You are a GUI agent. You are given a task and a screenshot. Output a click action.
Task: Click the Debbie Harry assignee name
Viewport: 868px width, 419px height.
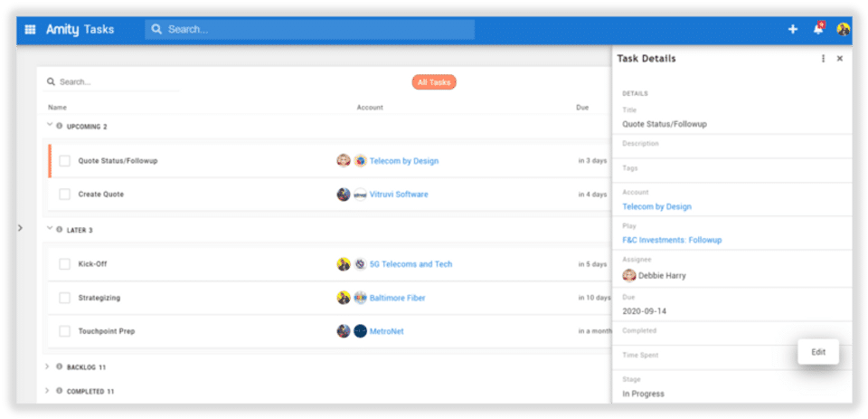point(662,275)
